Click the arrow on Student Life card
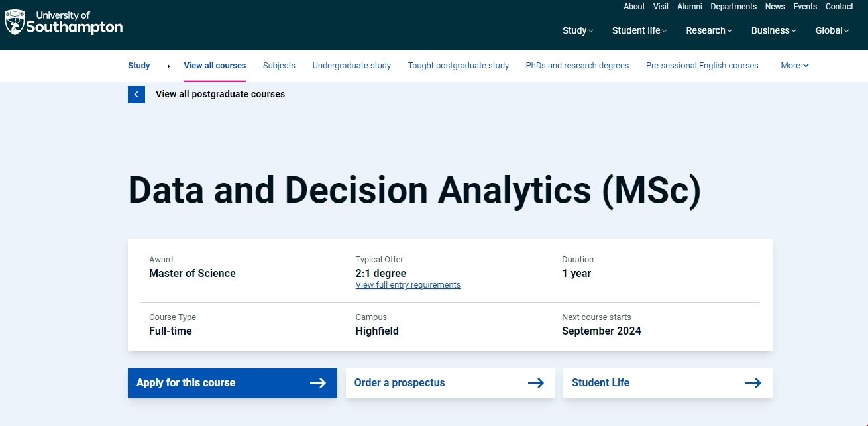Screen dimensions: 868x426 (753, 383)
